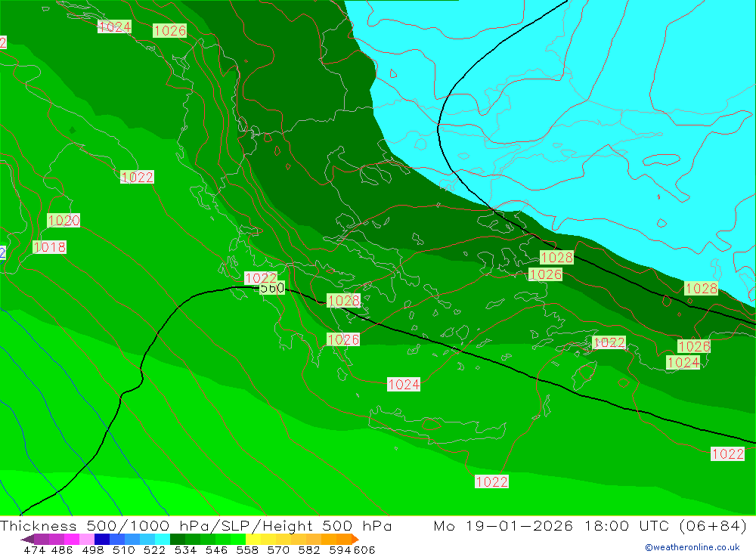This screenshot has width=756, height=554.
Task: Click the purple arrow tip starting the legend
Action: [x=27, y=539]
